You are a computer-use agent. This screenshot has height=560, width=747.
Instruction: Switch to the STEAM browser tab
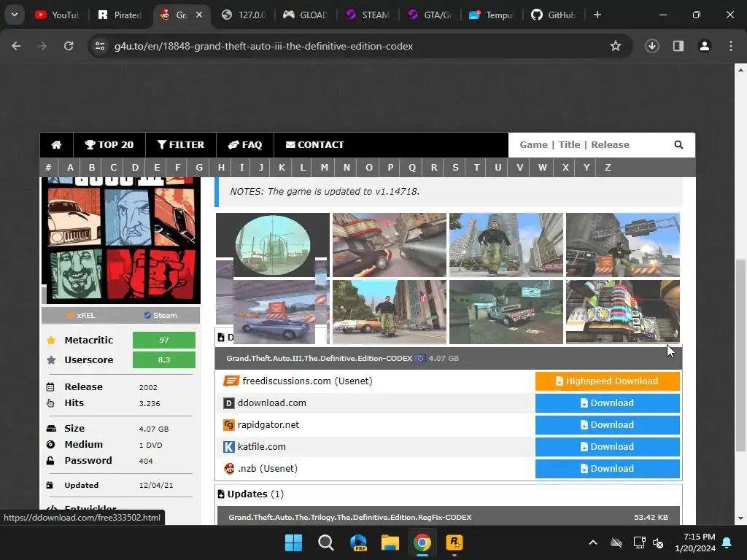tap(368, 15)
